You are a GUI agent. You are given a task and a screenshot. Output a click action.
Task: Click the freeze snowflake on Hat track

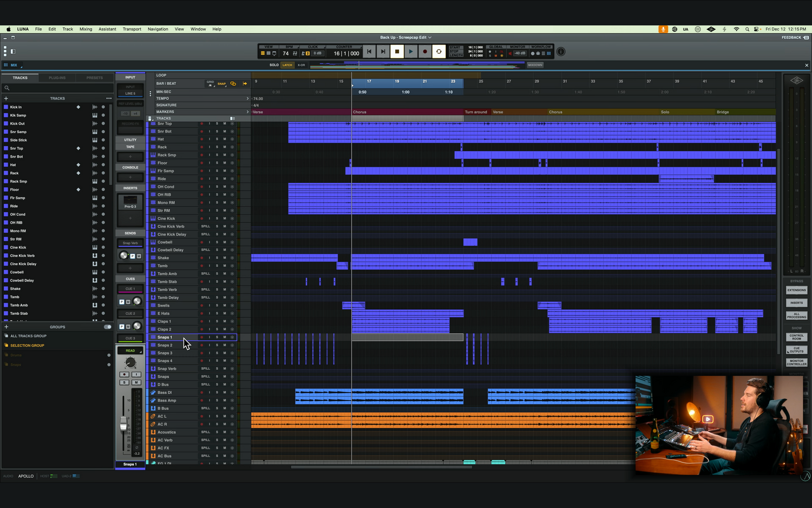tap(232, 139)
